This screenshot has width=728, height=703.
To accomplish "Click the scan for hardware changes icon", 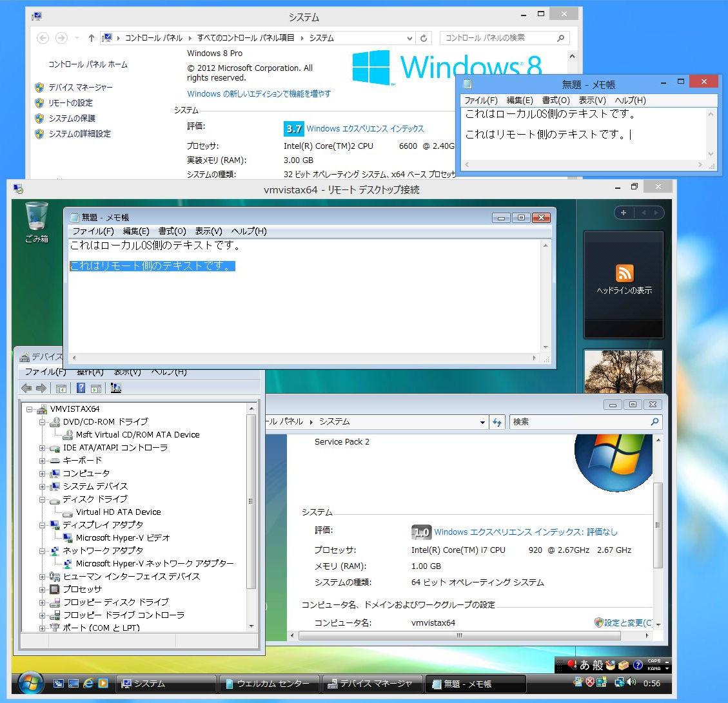I will (116, 388).
